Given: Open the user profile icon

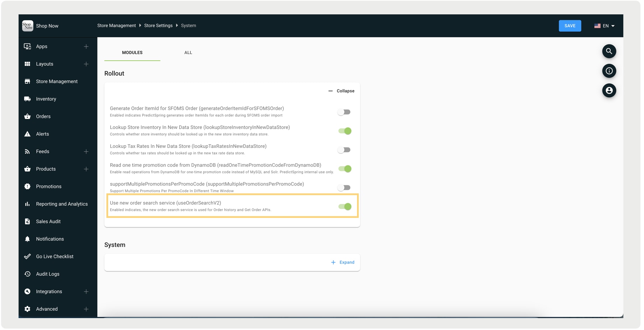Looking at the screenshot, I should [x=609, y=90].
